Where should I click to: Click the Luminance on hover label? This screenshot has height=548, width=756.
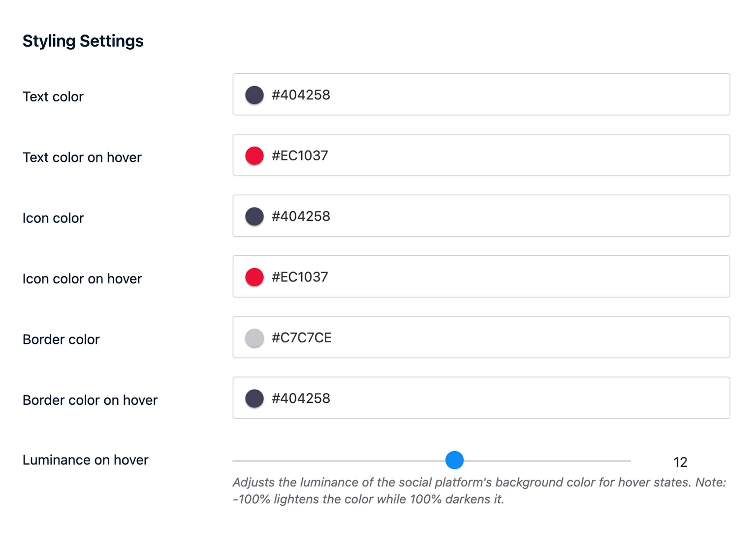85,460
